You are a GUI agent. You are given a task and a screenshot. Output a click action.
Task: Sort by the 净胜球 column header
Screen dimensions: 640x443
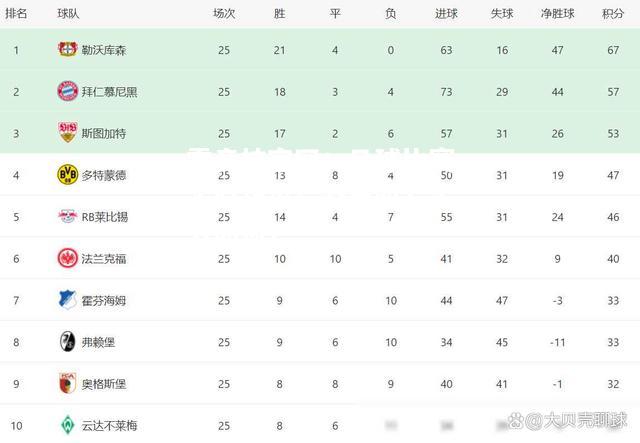(x=557, y=14)
